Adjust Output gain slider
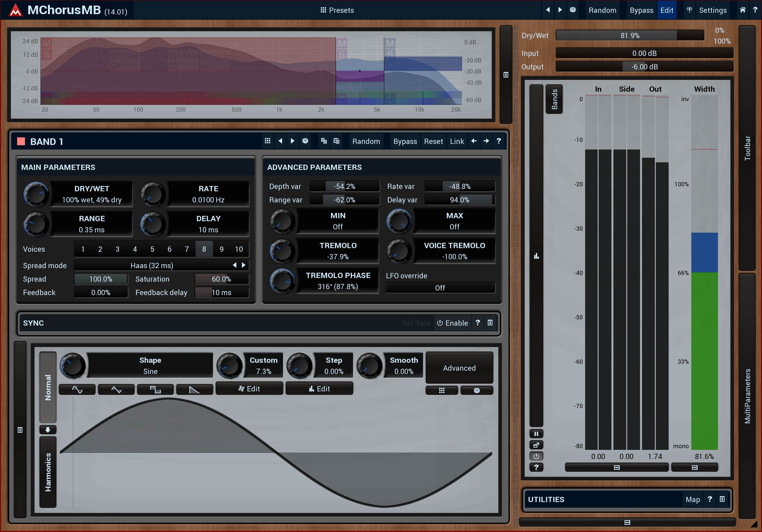Image resolution: width=762 pixels, height=532 pixels. point(644,67)
